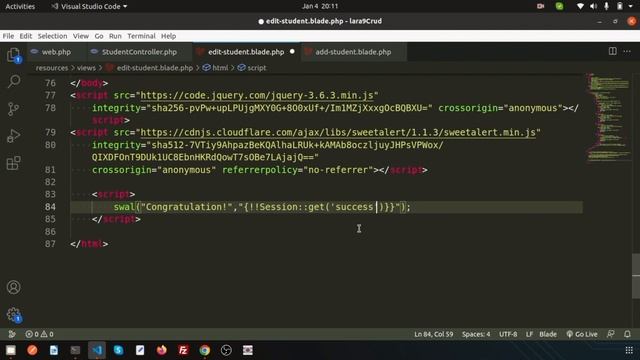
Task: Open the File menu
Action: [8, 36]
